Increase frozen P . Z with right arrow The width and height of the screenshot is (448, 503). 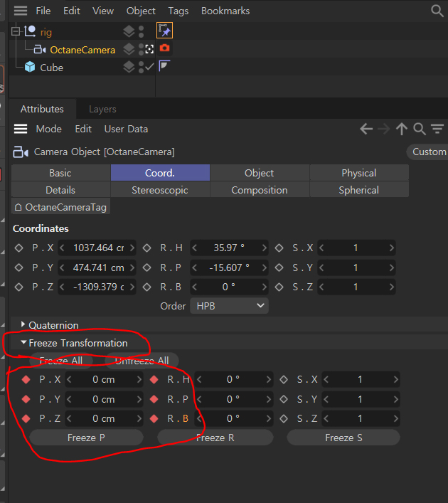(139, 418)
